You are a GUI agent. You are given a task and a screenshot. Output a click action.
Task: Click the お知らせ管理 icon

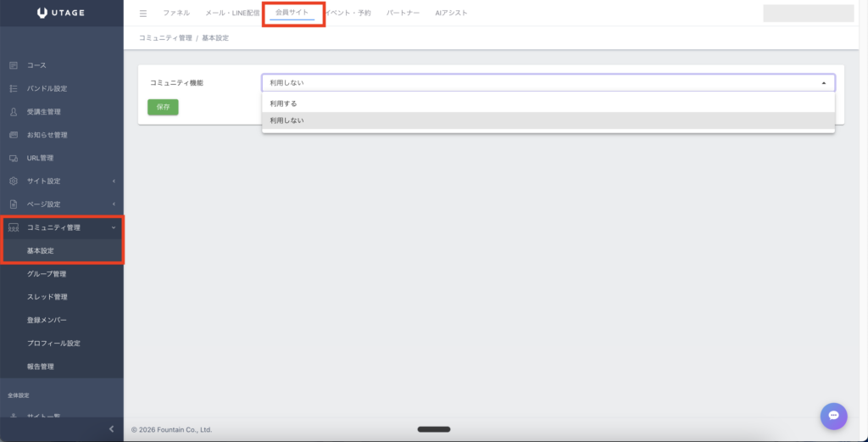(x=14, y=135)
